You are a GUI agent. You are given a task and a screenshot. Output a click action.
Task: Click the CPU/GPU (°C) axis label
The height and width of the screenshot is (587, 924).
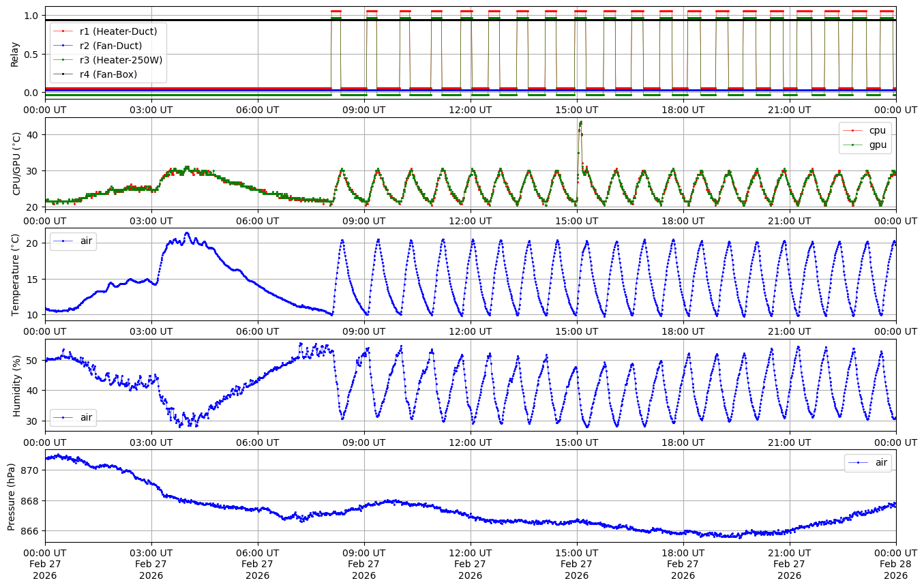click(16, 164)
